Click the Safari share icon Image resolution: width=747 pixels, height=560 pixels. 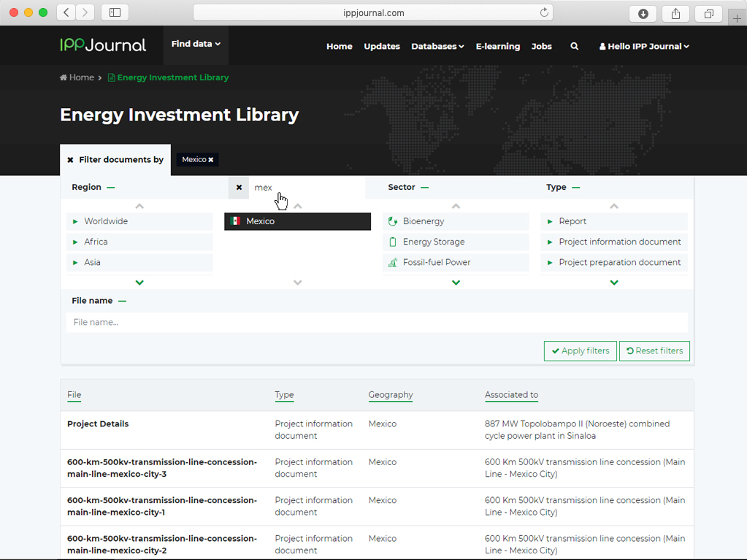coord(675,13)
